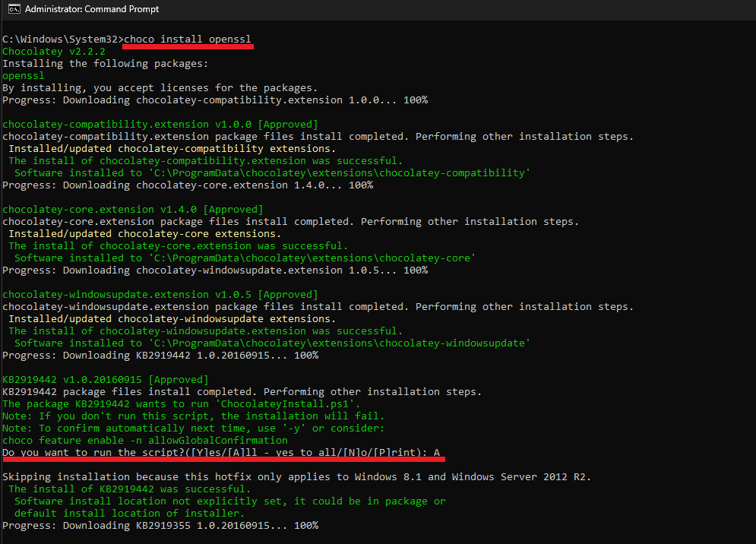Click the green 'openssl' package name line
The height and width of the screenshot is (544, 756).
coord(23,76)
